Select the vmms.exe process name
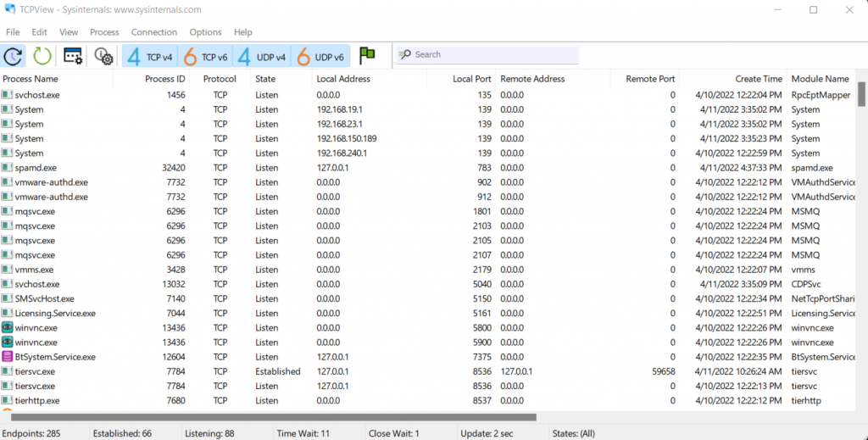The image size is (868, 440). tap(34, 270)
